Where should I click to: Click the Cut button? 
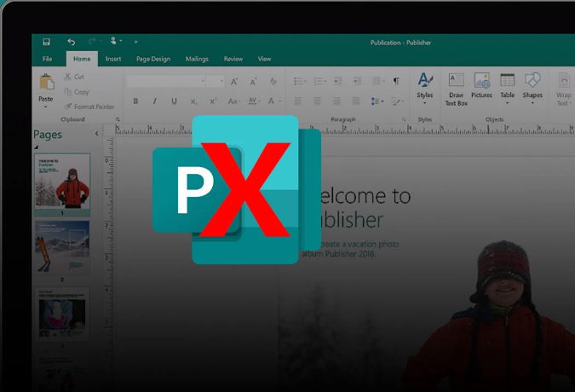tap(74, 77)
